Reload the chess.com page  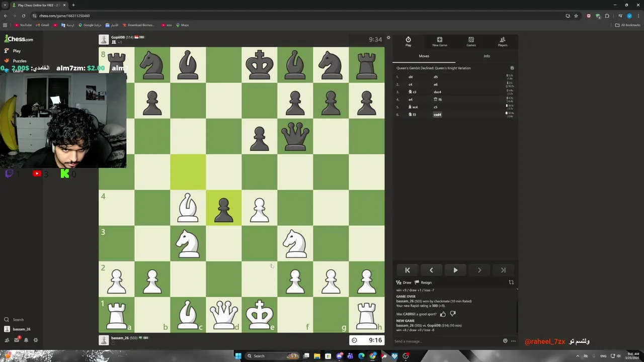[23, 16]
